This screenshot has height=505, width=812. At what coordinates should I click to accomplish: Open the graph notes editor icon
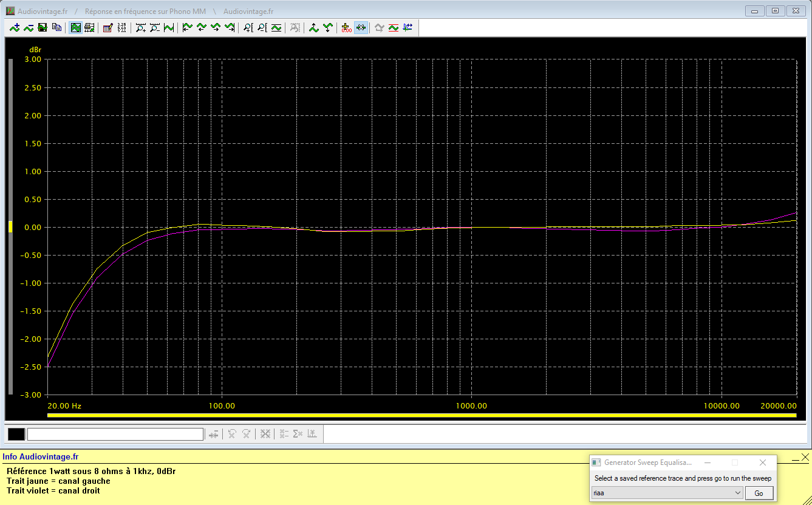[108, 27]
